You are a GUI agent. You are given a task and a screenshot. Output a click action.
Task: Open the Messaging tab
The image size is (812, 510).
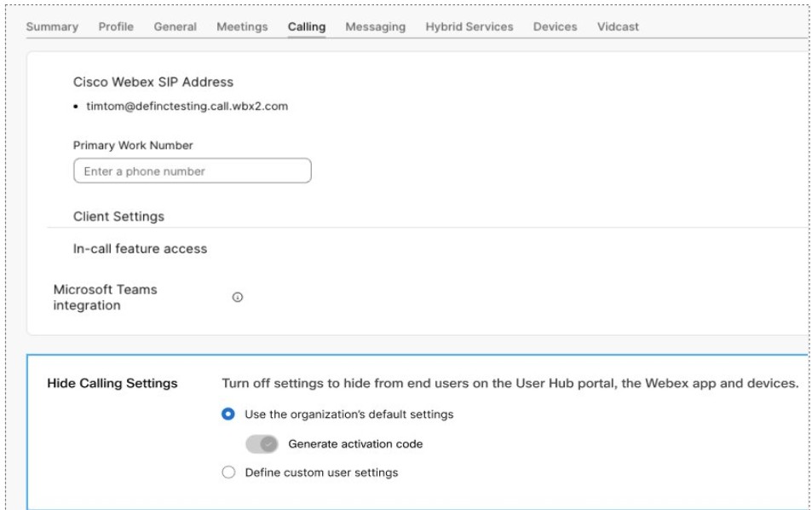pos(376,26)
